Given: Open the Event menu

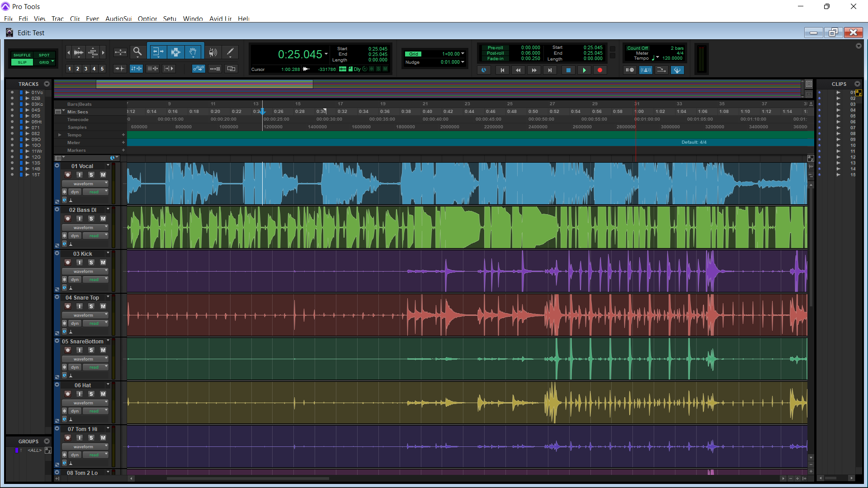Looking at the screenshot, I should pos(92,19).
